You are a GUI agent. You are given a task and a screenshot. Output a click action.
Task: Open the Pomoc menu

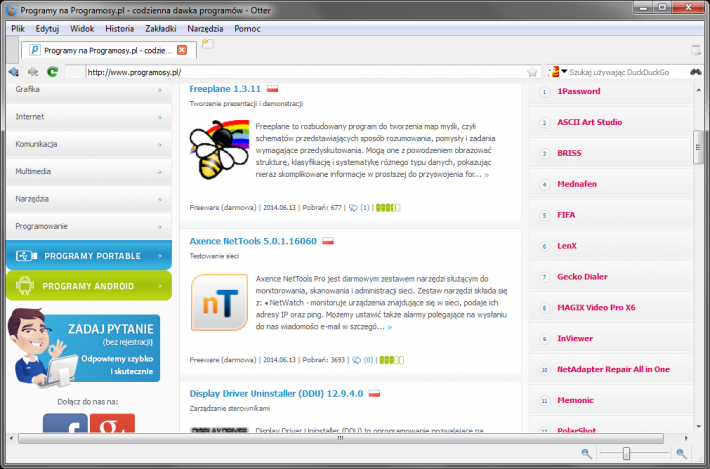click(x=247, y=29)
